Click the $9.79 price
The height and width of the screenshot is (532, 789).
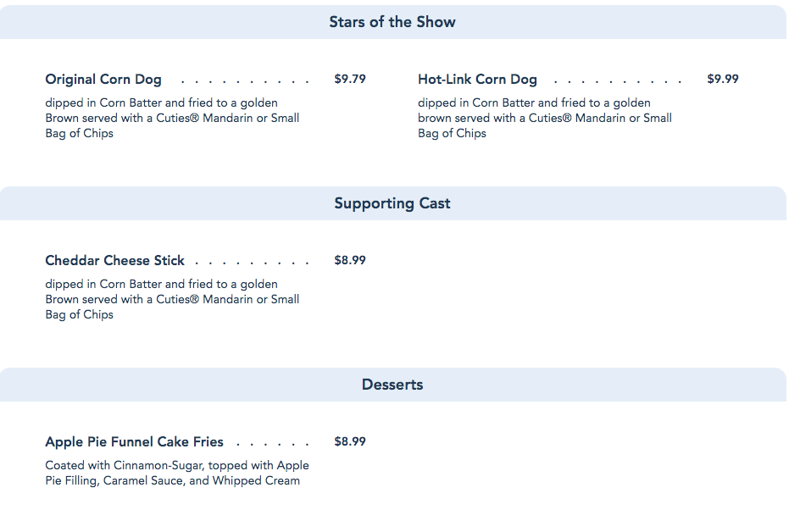click(x=350, y=79)
